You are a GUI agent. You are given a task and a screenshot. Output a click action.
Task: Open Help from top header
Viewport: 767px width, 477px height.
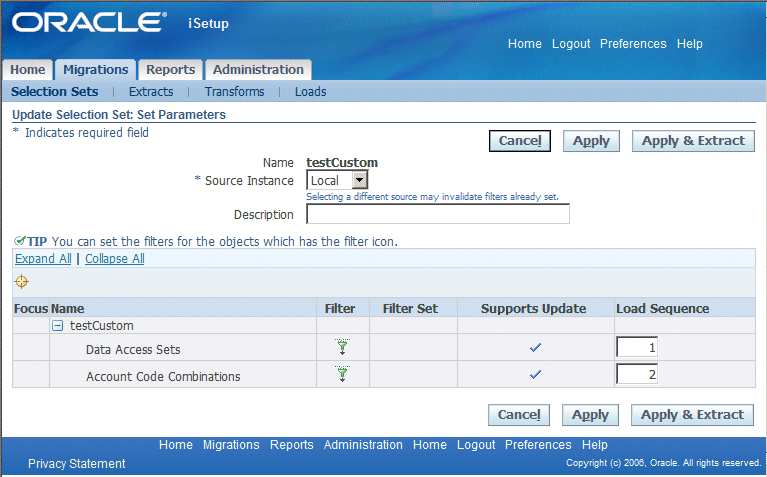pyautogui.click(x=690, y=44)
